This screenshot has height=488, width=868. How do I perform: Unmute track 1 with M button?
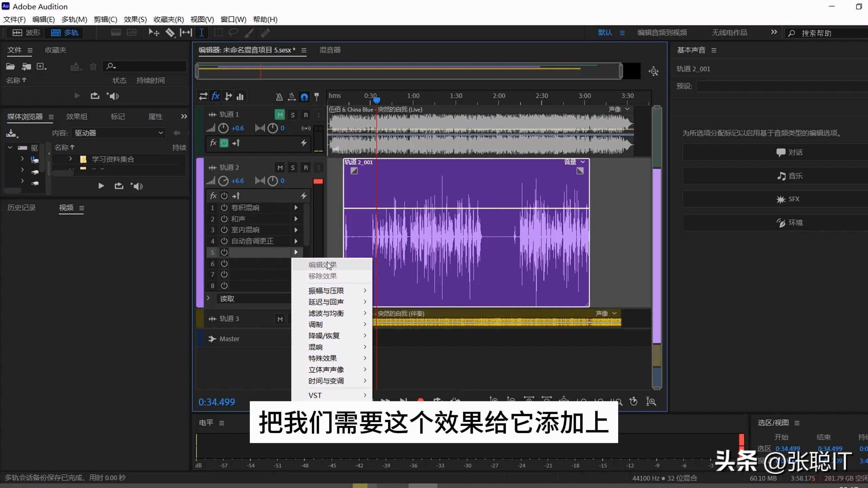pyautogui.click(x=280, y=115)
